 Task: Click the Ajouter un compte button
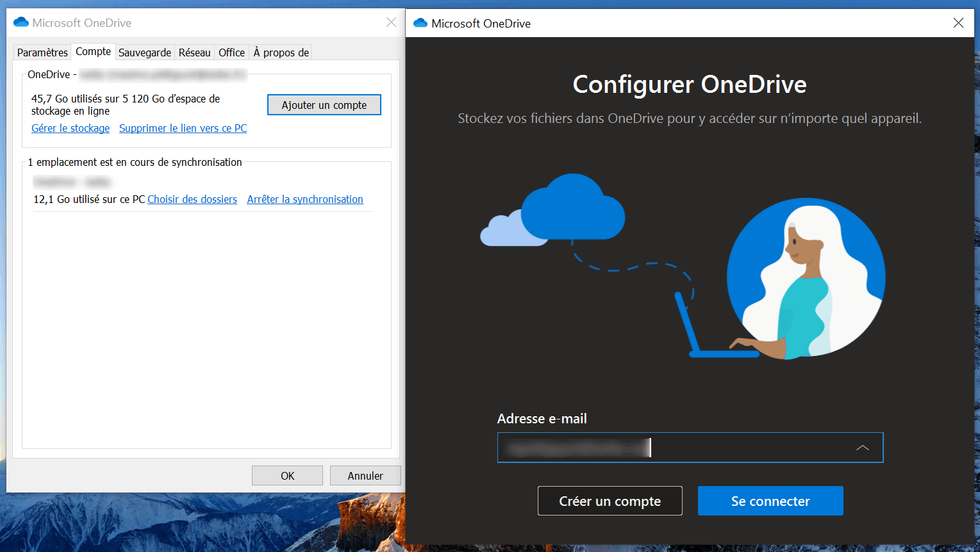pyautogui.click(x=324, y=105)
